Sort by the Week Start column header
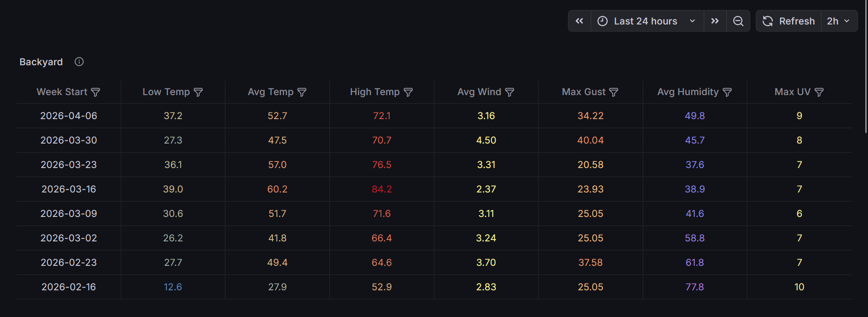The width and height of the screenshot is (868, 317). (x=62, y=92)
